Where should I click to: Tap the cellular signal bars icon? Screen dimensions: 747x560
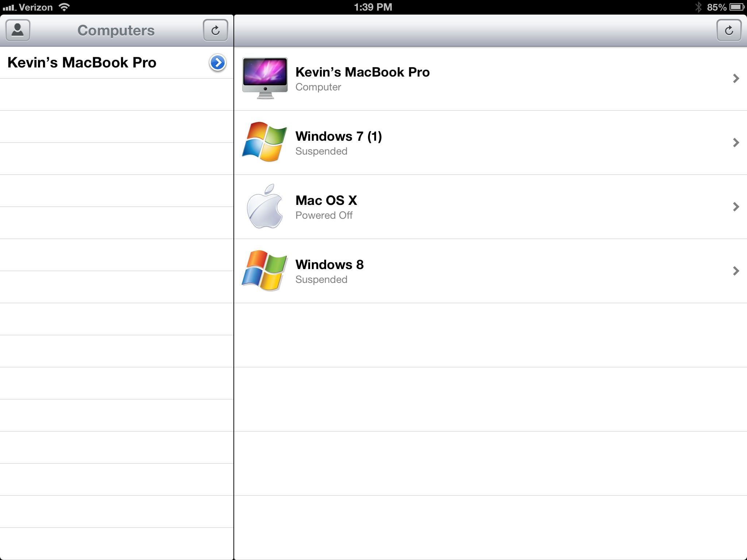(9, 8)
